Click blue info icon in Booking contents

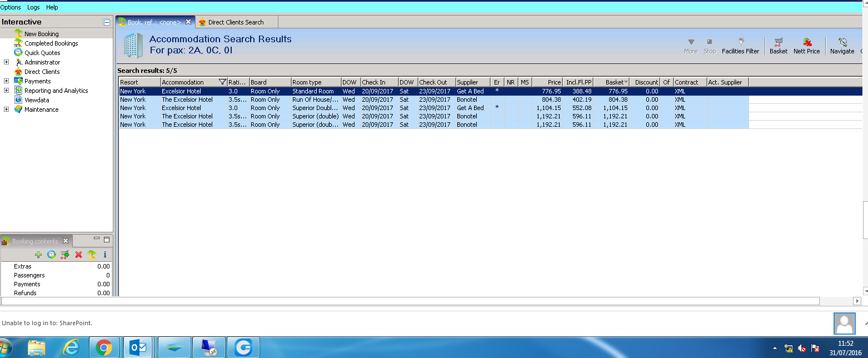(x=105, y=255)
